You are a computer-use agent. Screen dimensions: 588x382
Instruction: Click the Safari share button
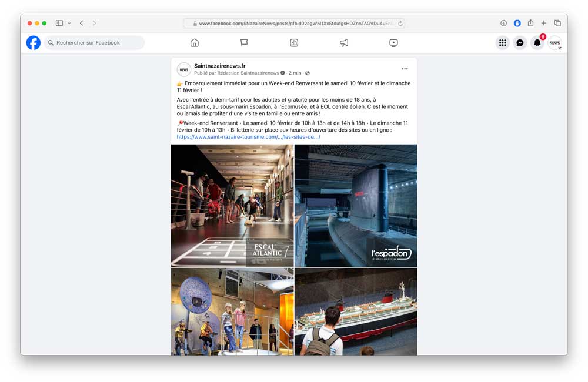530,24
